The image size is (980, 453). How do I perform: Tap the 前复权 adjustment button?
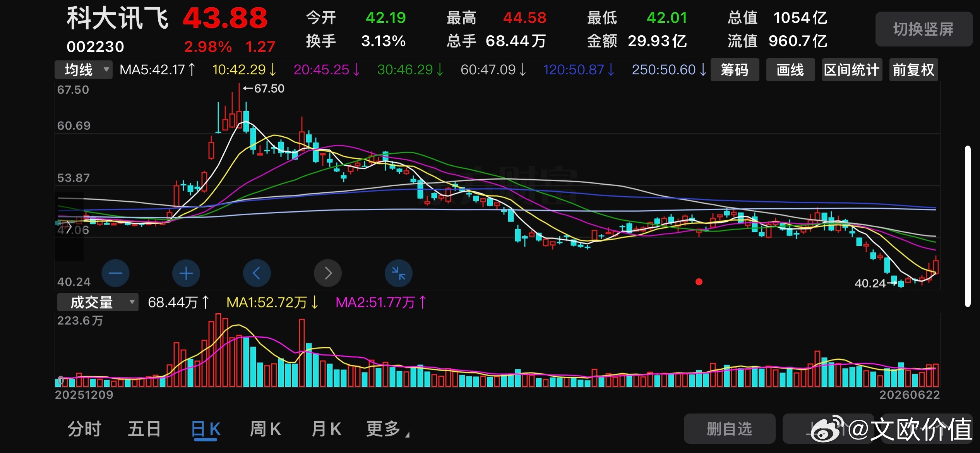(913, 70)
